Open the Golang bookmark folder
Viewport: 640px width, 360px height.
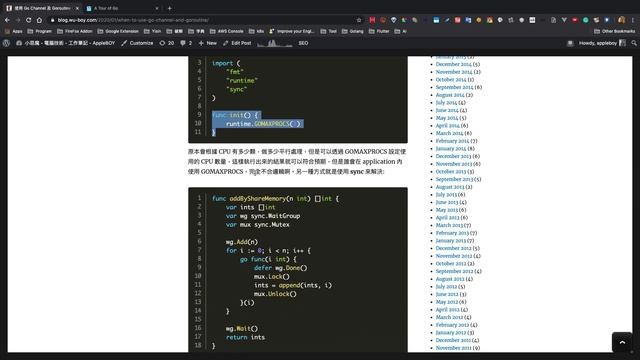coord(353,31)
